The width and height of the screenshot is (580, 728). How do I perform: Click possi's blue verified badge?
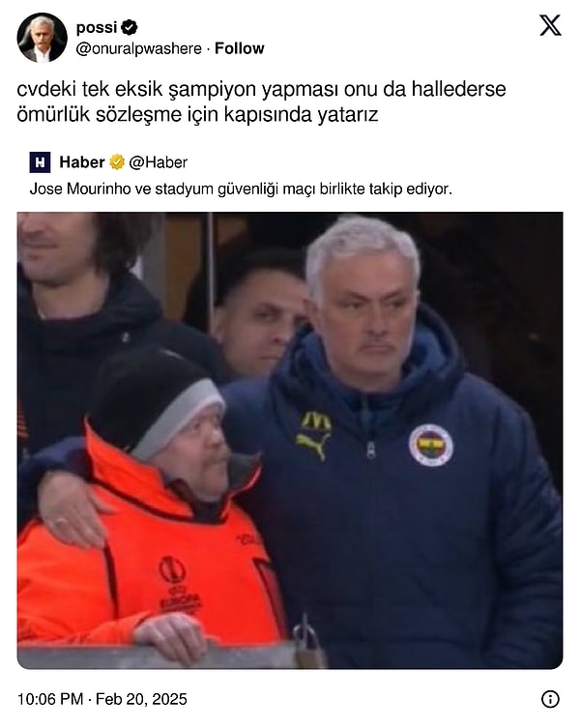coord(130,28)
